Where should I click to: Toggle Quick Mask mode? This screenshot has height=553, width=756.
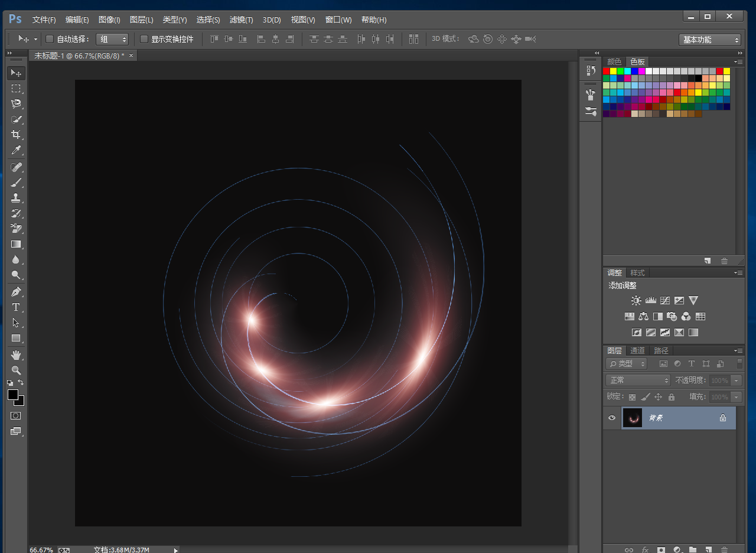tap(16, 416)
